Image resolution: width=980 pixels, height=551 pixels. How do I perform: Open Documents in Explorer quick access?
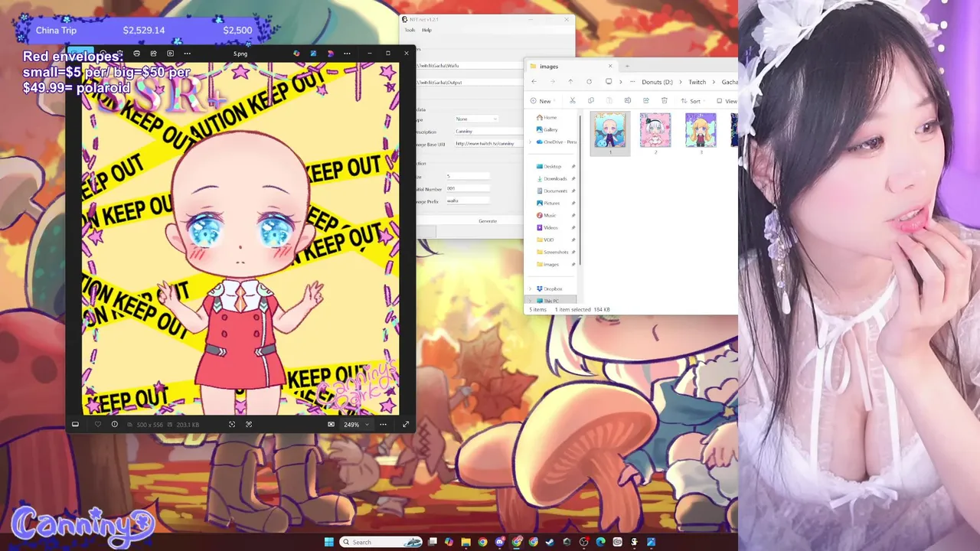point(551,191)
